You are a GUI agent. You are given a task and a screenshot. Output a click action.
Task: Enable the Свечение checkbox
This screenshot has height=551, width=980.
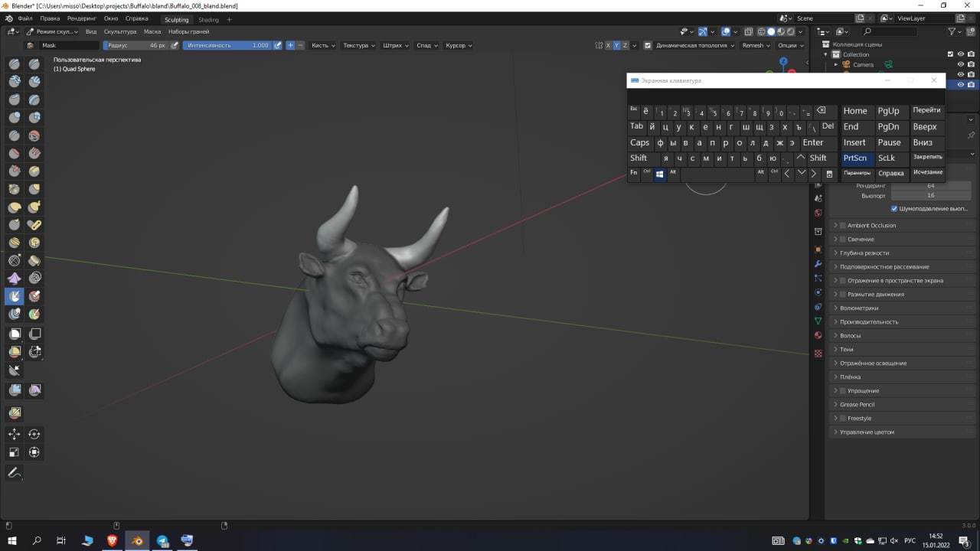[843, 240]
